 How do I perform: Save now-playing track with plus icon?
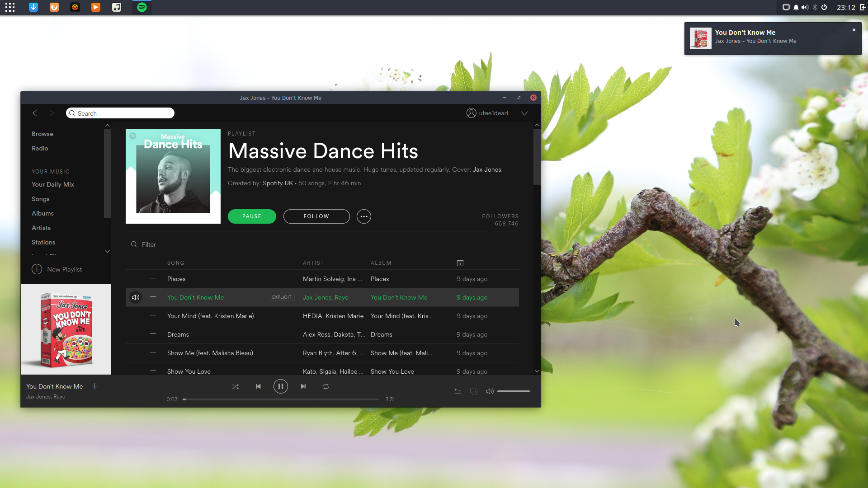pyautogui.click(x=94, y=386)
